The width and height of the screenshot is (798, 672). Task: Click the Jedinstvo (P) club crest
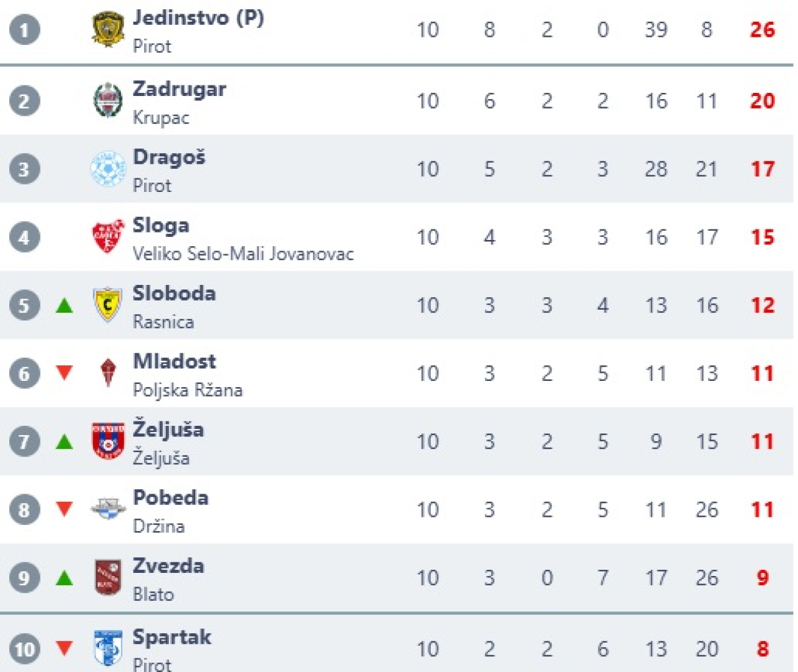pyautogui.click(x=108, y=29)
